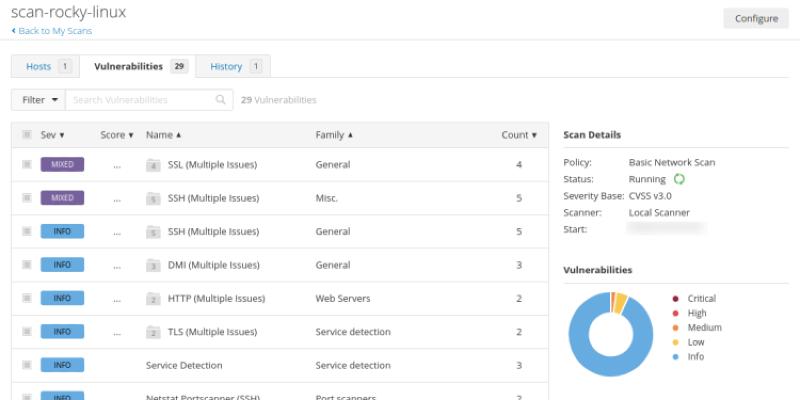The width and height of the screenshot is (800, 400).
Task: Click the search magnifier icon
Action: [221, 100]
